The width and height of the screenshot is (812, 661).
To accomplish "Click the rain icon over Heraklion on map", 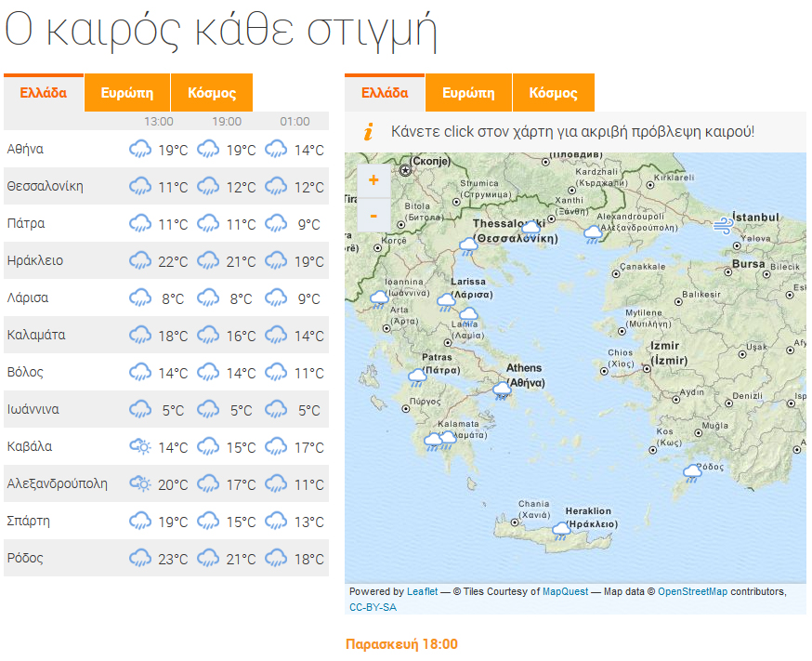I will tap(561, 530).
